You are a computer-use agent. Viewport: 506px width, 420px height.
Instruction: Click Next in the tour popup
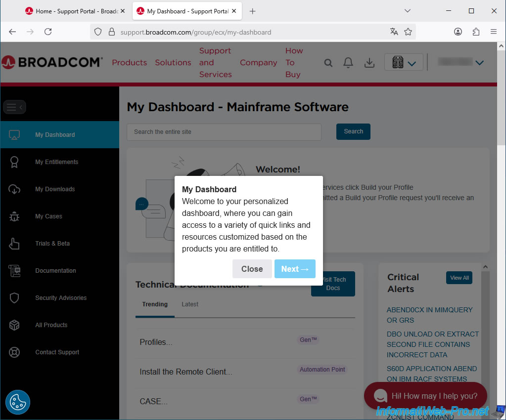[x=295, y=269]
